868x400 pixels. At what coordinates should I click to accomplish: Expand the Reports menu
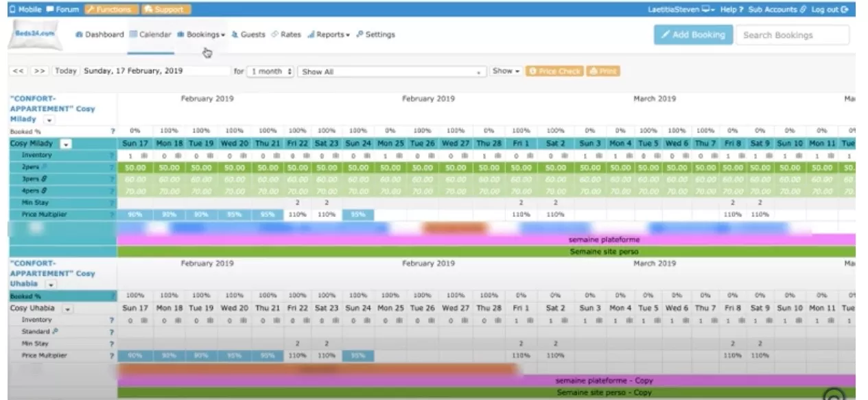(329, 34)
